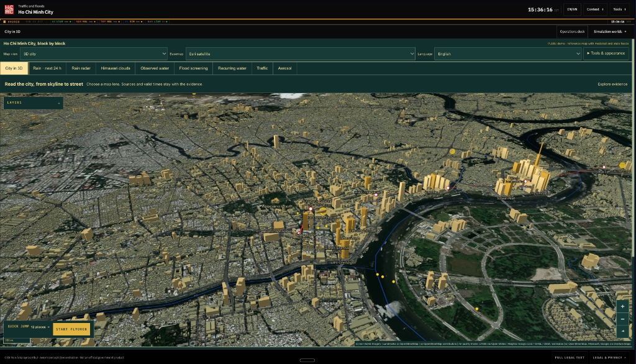Switch to the Recurring water tab
The height and width of the screenshot is (364, 636).
point(232,68)
